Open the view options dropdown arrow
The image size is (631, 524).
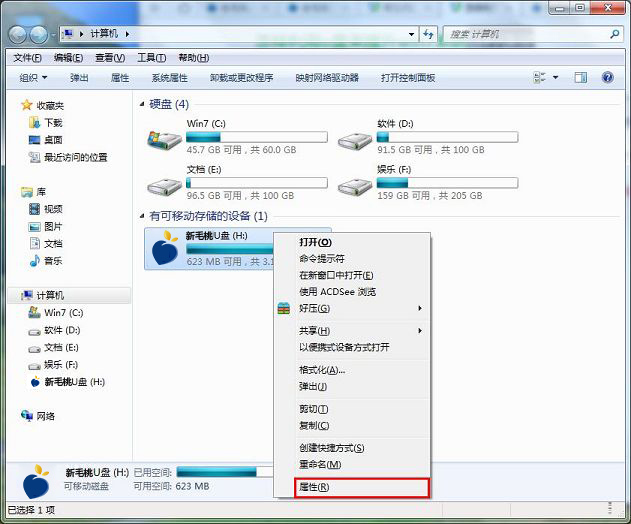(556, 77)
